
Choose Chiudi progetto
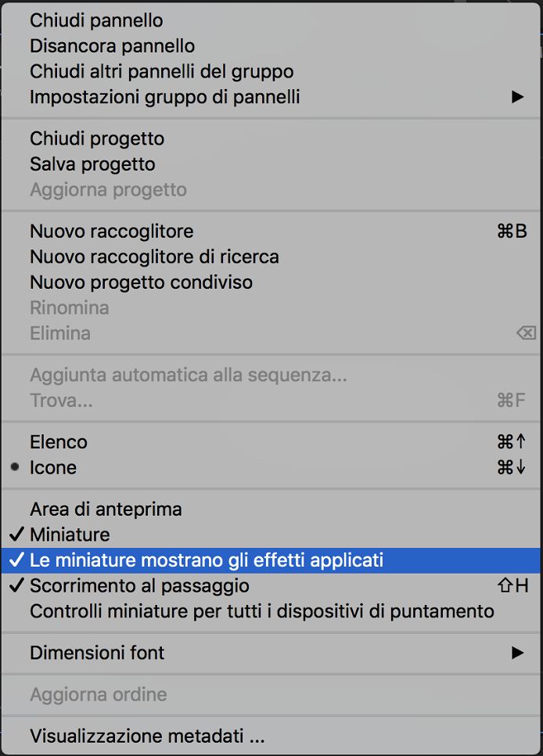(97, 139)
